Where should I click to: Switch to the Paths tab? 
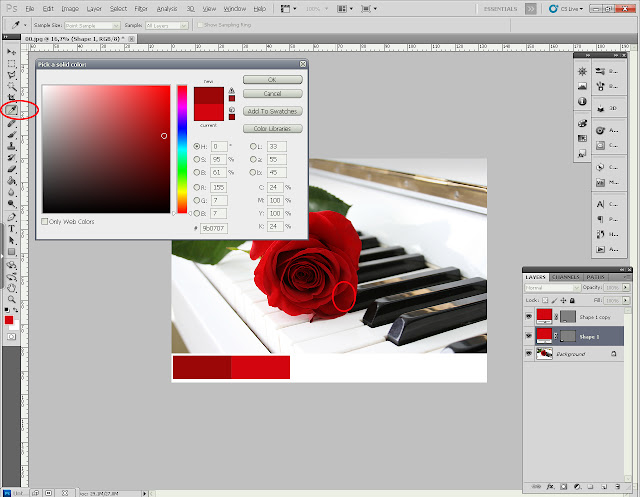coord(595,277)
